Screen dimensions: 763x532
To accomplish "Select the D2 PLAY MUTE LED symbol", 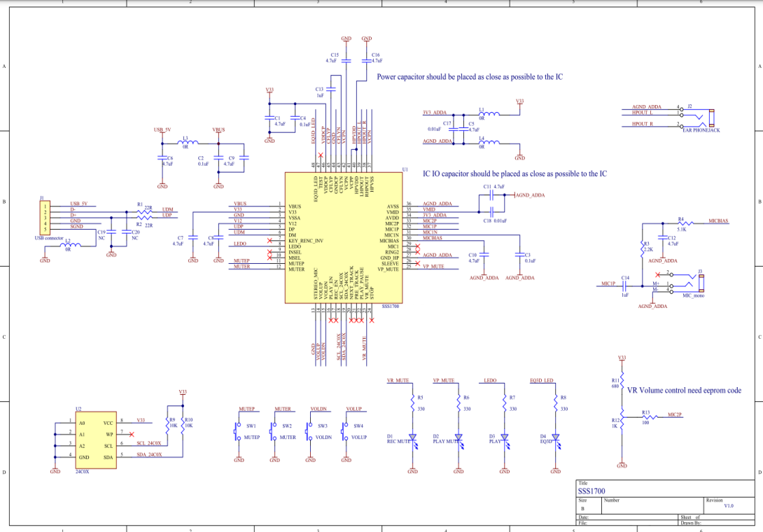I will tap(459, 440).
